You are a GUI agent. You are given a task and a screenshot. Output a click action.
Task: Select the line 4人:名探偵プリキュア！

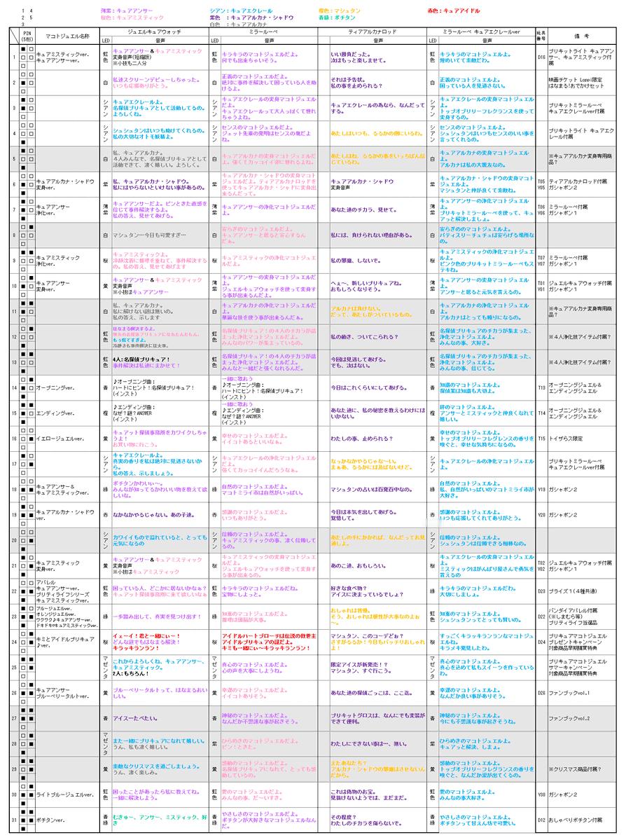coord(141,359)
